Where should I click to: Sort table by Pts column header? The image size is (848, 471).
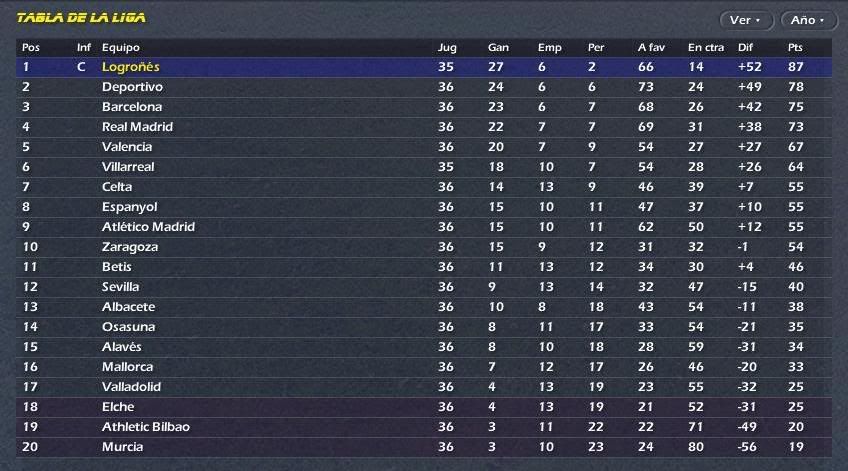point(795,48)
